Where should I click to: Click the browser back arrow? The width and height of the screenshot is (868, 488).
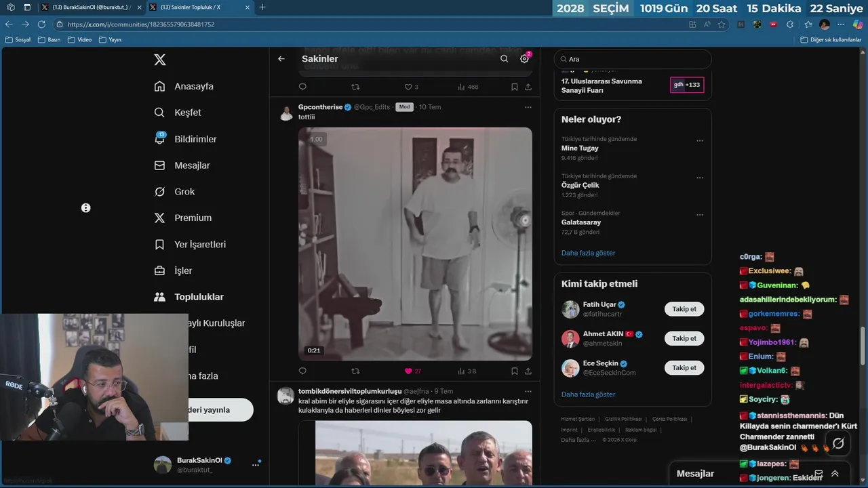point(9,24)
